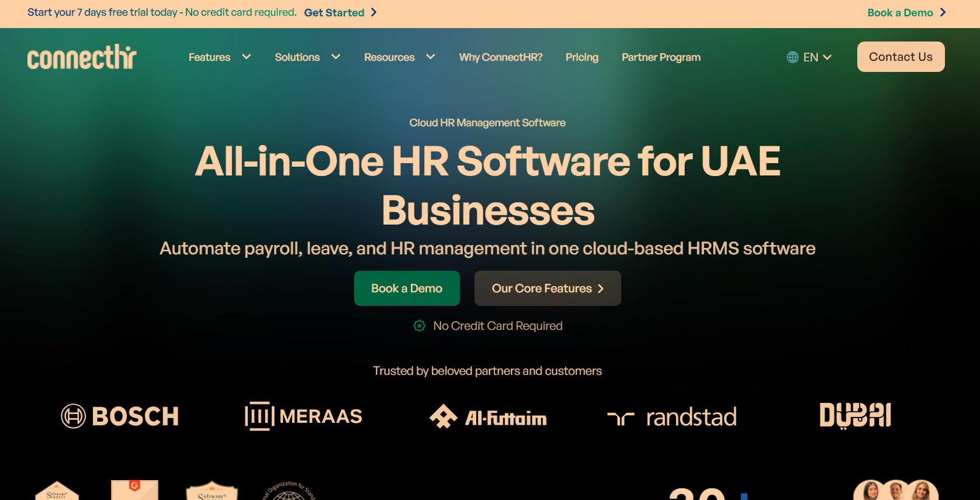The width and height of the screenshot is (980, 500).
Task: Click 'Trusted by beloved partners and customers' text
Action: pyautogui.click(x=487, y=371)
